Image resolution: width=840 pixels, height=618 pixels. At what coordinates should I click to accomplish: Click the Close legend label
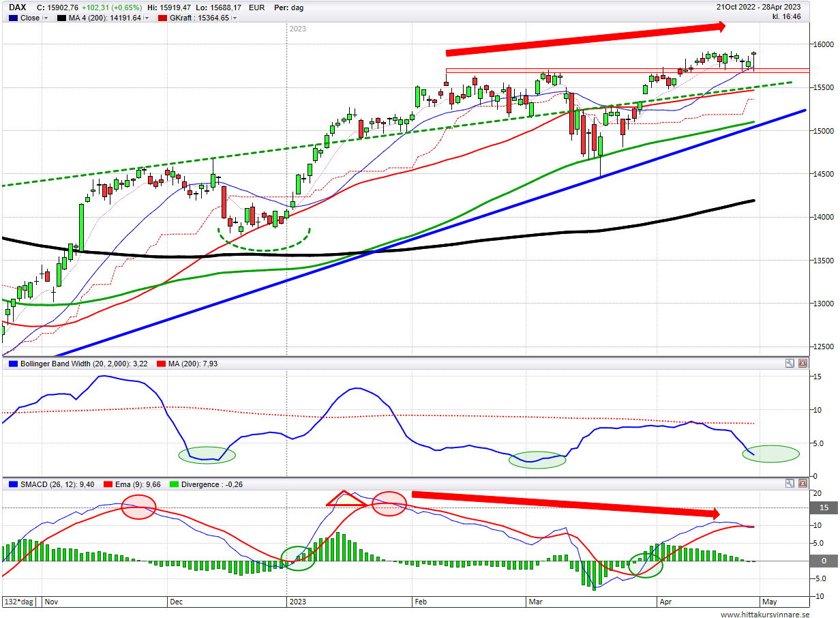30,18
